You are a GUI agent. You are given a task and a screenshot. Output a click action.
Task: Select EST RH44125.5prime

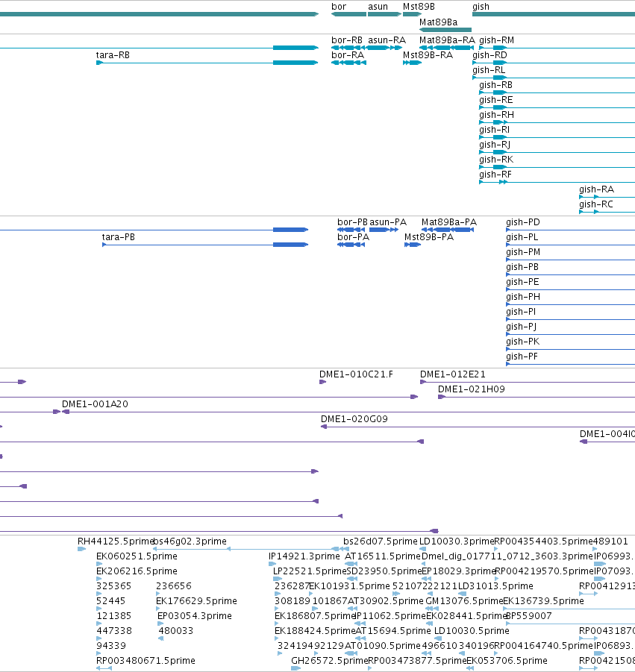coord(116,541)
